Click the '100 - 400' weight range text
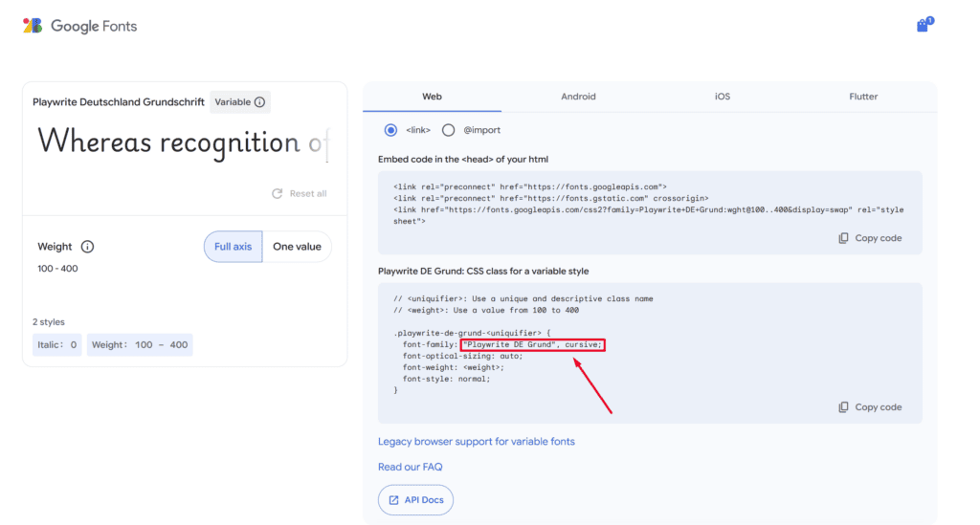Image resolution: width=980 pixels, height=525 pixels. 57,269
